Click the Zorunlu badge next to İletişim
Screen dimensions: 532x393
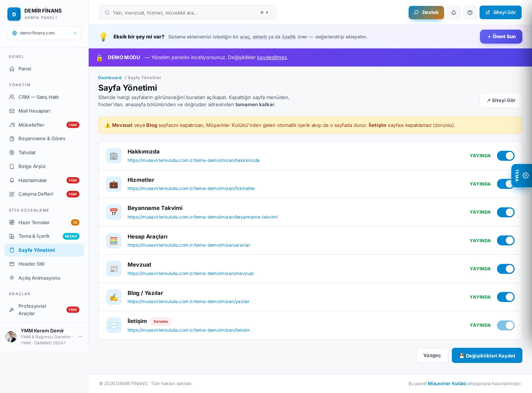161,321
